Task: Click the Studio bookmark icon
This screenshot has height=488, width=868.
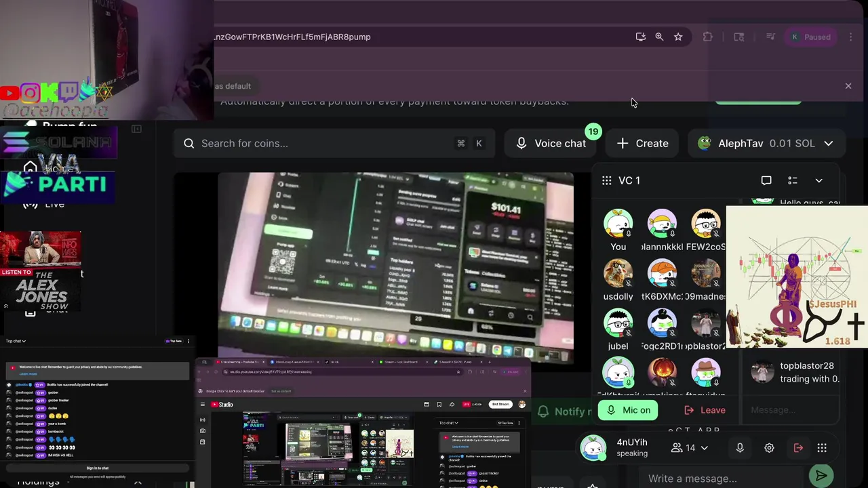Action: [x=439, y=405]
